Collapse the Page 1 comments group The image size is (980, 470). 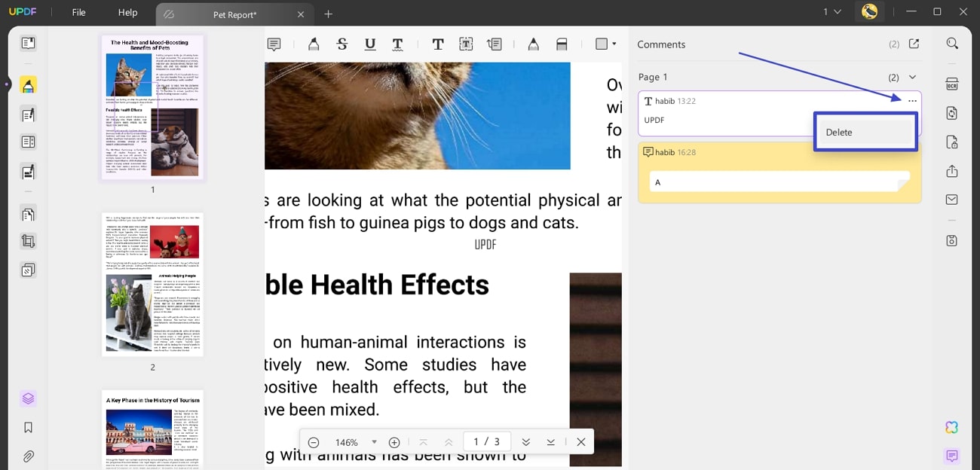[912, 76]
